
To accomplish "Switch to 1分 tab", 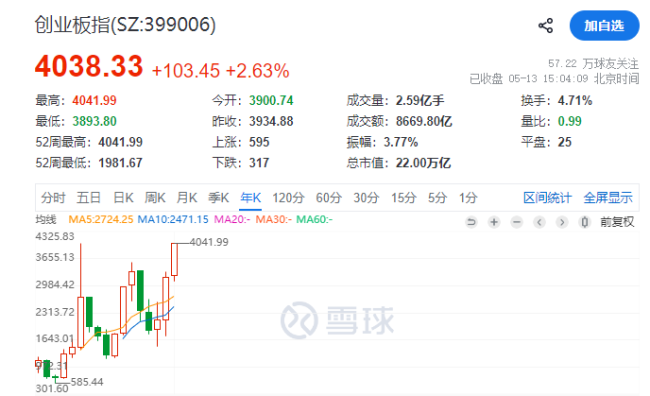I will (468, 198).
